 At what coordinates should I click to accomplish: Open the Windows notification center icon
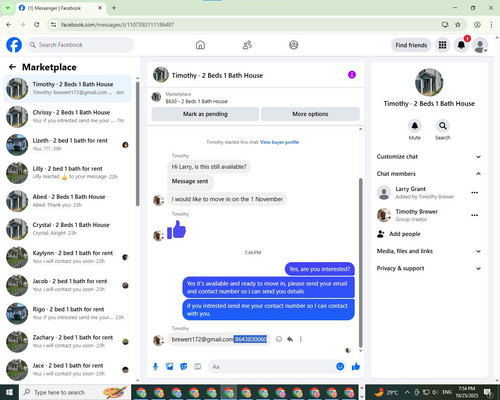point(488,392)
